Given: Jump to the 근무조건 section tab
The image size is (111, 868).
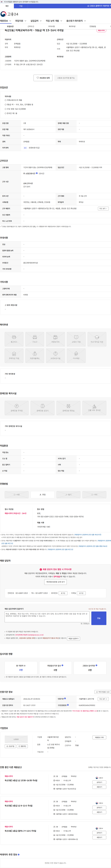Looking at the screenshot, I should tap(31, 26).
